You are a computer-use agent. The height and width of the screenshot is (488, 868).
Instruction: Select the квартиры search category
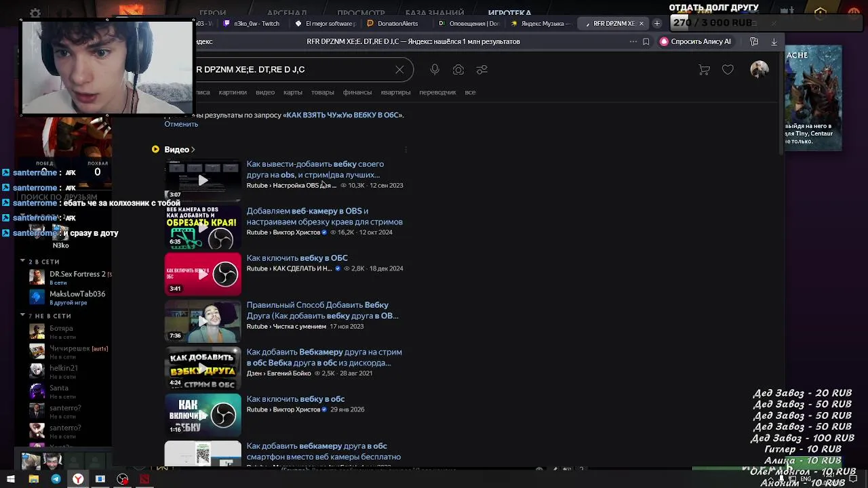[x=395, y=92]
